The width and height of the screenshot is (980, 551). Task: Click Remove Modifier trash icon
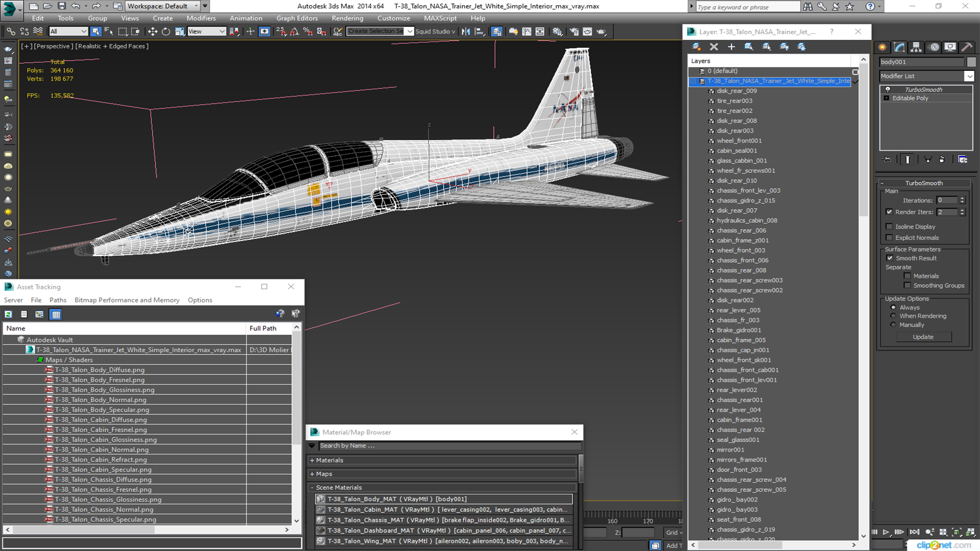click(x=942, y=160)
